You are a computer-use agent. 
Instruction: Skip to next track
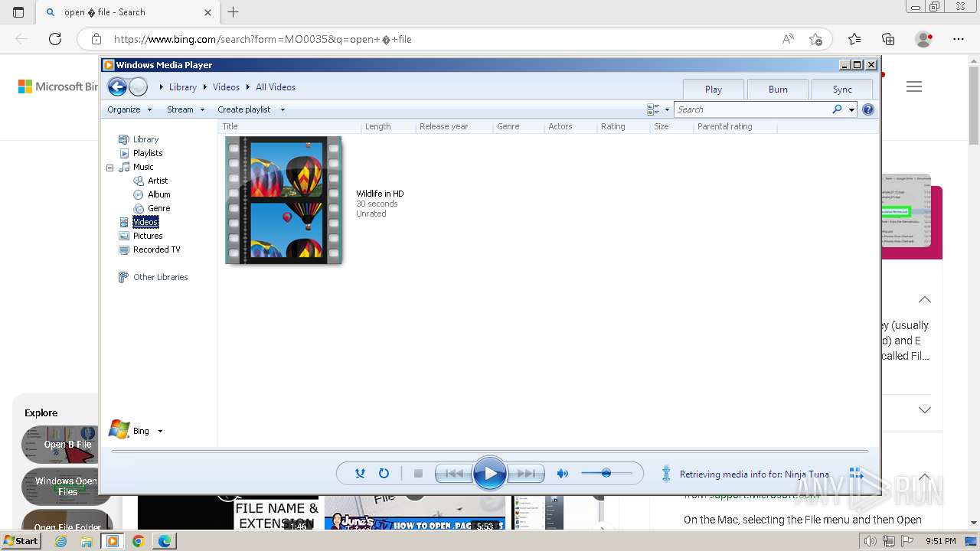[526, 474]
